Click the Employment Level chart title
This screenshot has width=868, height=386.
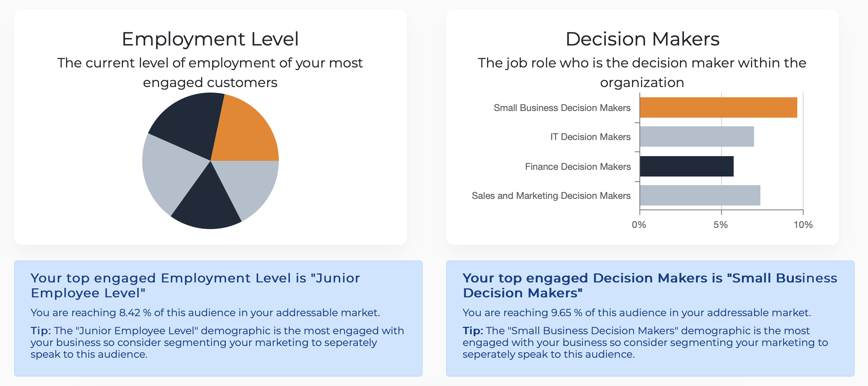click(210, 39)
